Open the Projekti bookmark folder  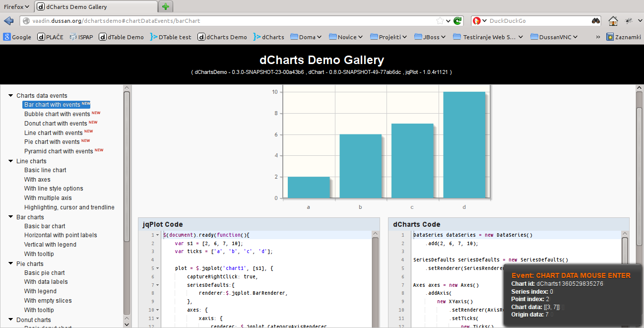[388, 37]
